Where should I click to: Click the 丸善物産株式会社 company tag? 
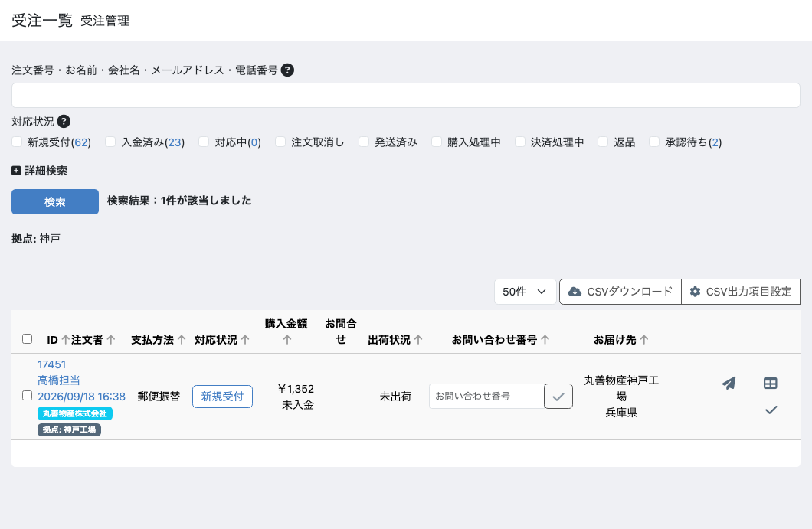74,413
